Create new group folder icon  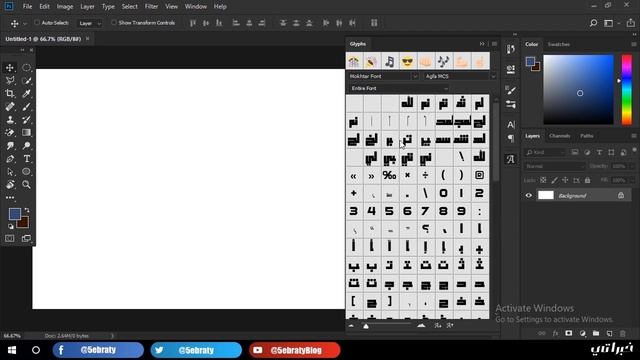pos(596,333)
